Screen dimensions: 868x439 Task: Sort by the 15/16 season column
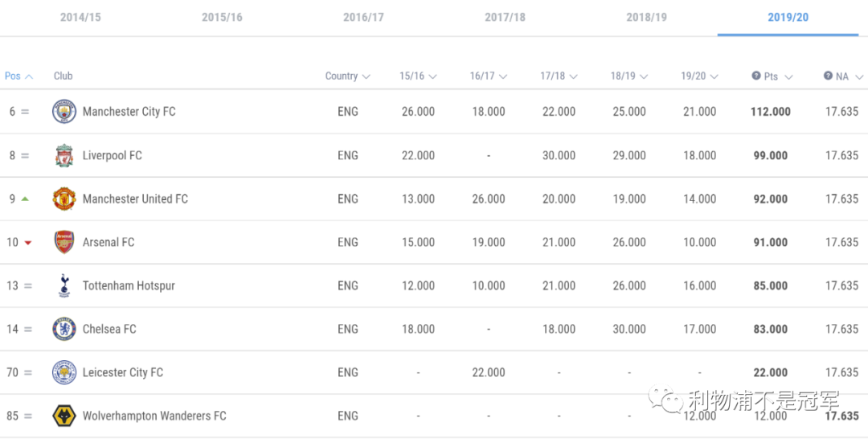click(x=418, y=76)
